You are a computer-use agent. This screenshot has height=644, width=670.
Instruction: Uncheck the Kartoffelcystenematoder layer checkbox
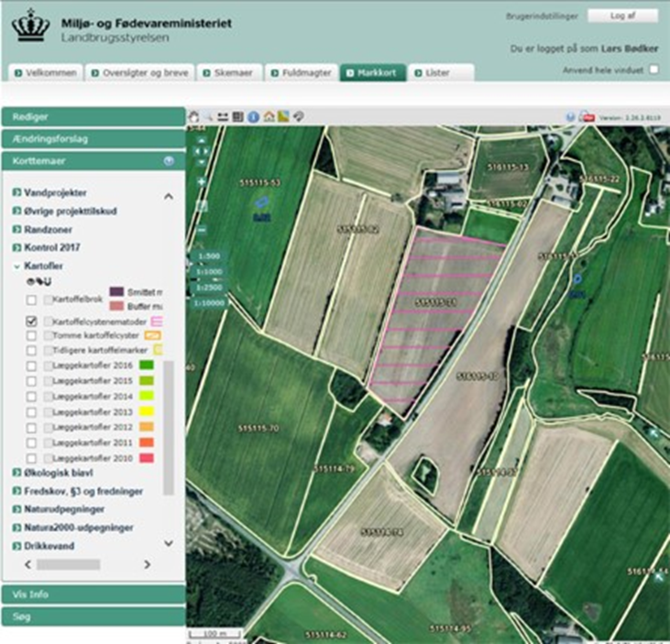pos(32,322)
